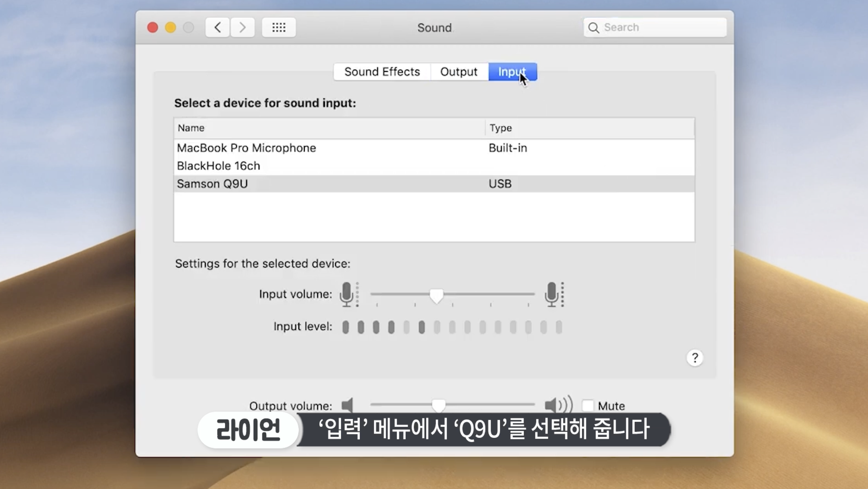The height and width of the screenshot is (489, 868).
Task: Click the Output volume slider thumb
Action: [438, 405]
